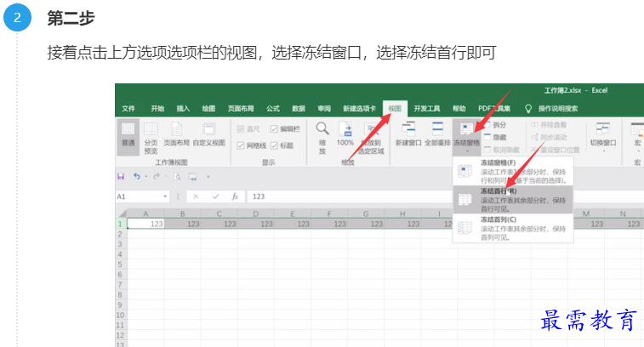Click the select-all corner of the sheet
The height and width of the screenshot is (347, 644).
point(122,213)
